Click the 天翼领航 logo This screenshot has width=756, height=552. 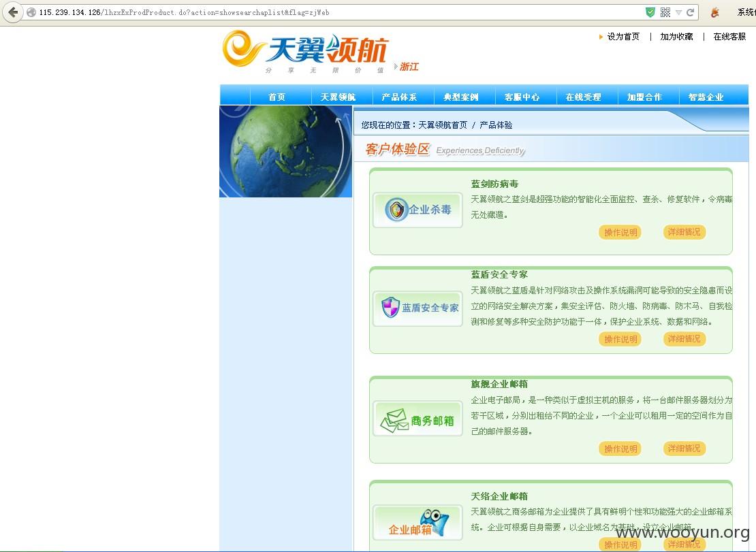click(305, 51)
